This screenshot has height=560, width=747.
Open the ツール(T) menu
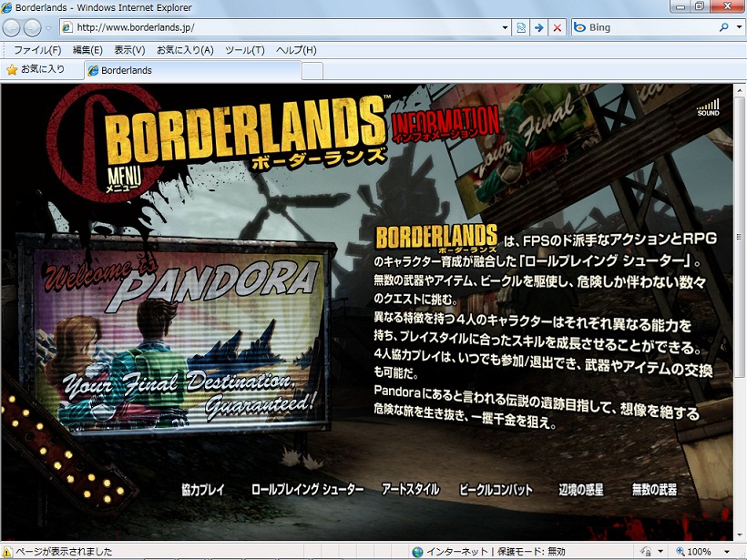point(244,50)
